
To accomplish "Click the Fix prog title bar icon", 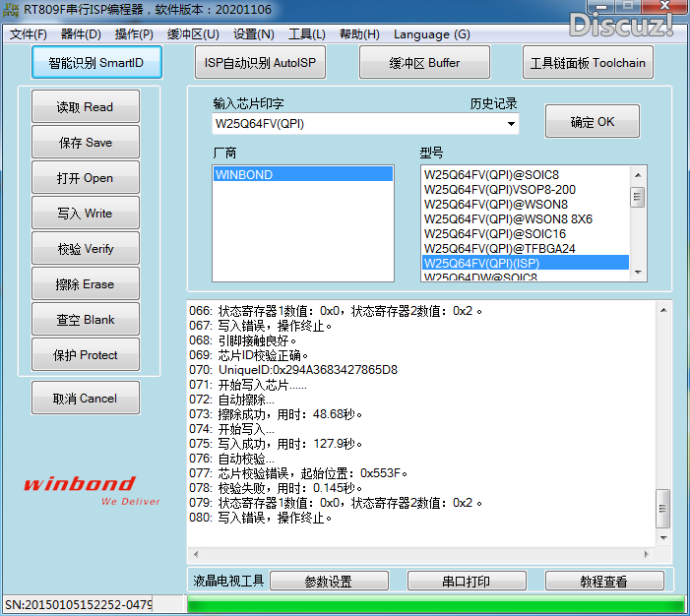I will 11,10.
